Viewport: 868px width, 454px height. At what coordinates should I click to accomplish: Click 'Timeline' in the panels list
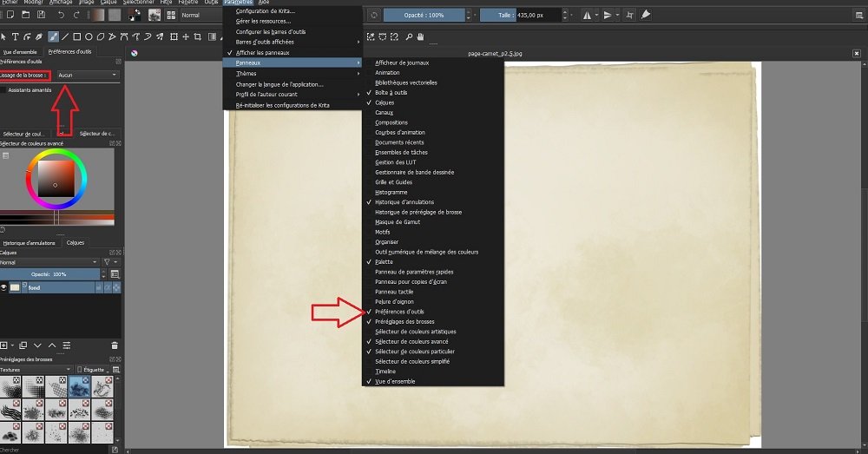pos(385,372)
